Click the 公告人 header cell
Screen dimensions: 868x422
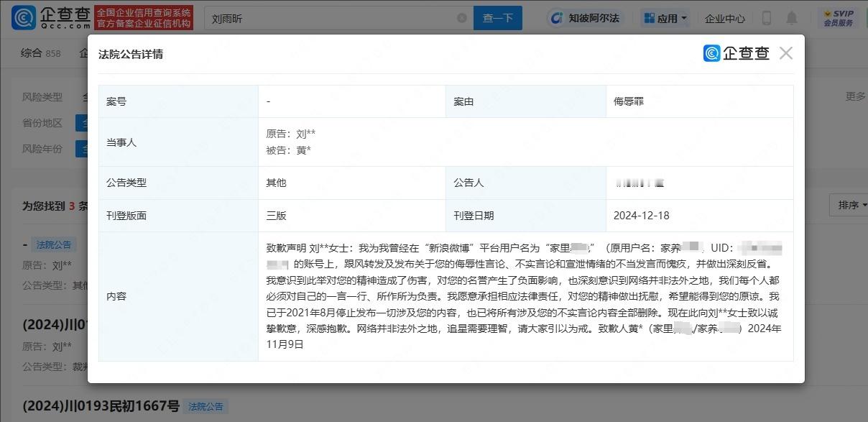coord(525,183)
